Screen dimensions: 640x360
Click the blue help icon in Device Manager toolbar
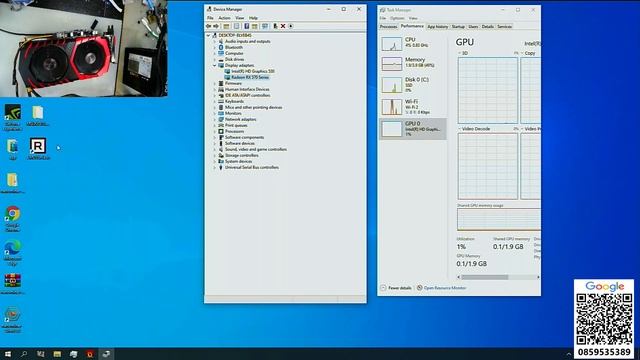247,26
